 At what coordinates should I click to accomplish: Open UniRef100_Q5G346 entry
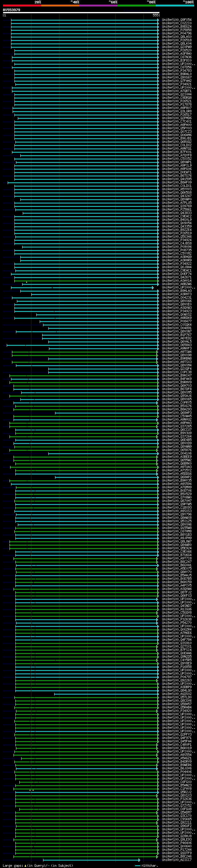(177, 236)
